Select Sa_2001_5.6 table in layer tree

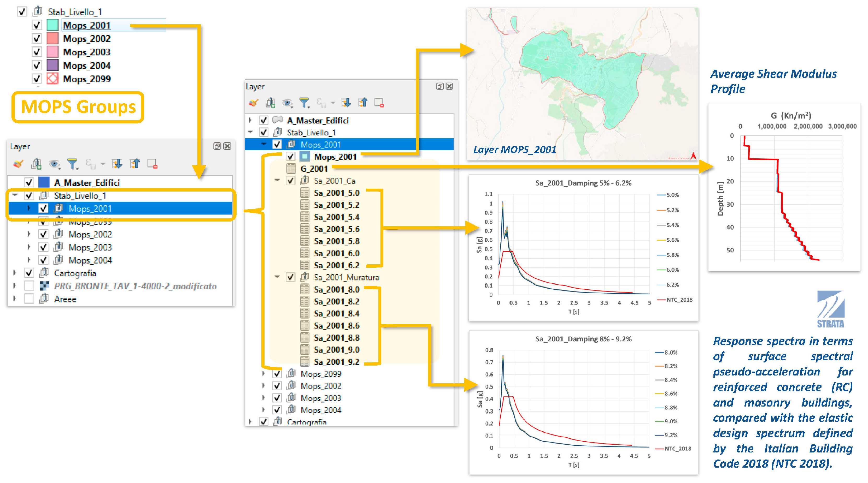point(336,229)
